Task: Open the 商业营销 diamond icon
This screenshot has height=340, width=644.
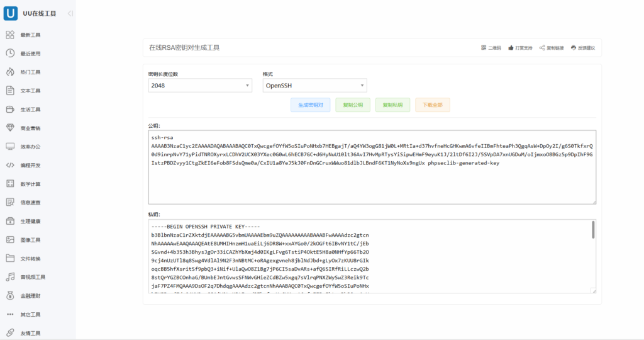Action: 10,128
